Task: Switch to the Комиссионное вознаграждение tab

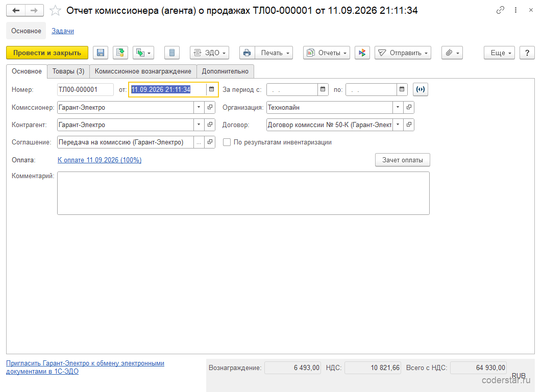Action: pos(143,71)
